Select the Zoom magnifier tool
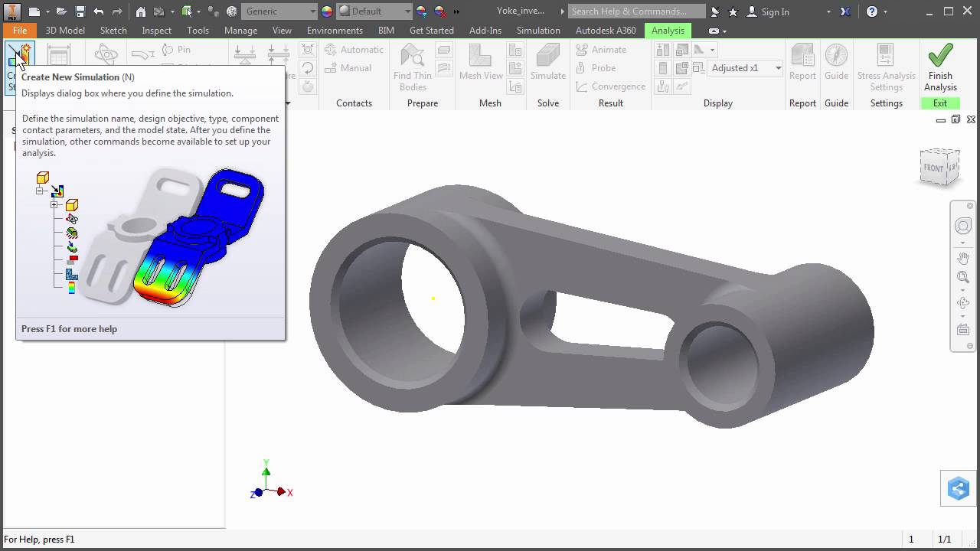 (963, 277)
